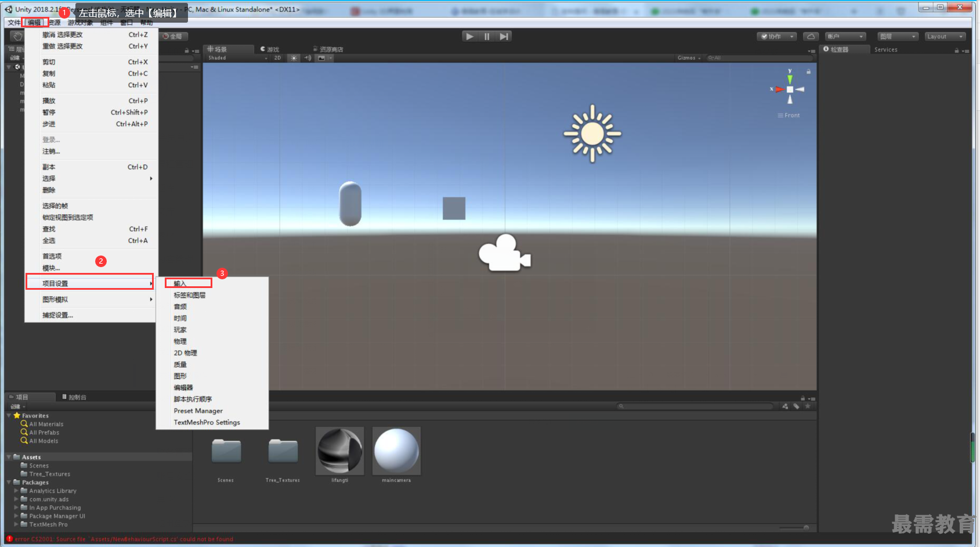This screenshot has height=547, width=980.
Task: Click the Front view label
Action: [792, 116]
